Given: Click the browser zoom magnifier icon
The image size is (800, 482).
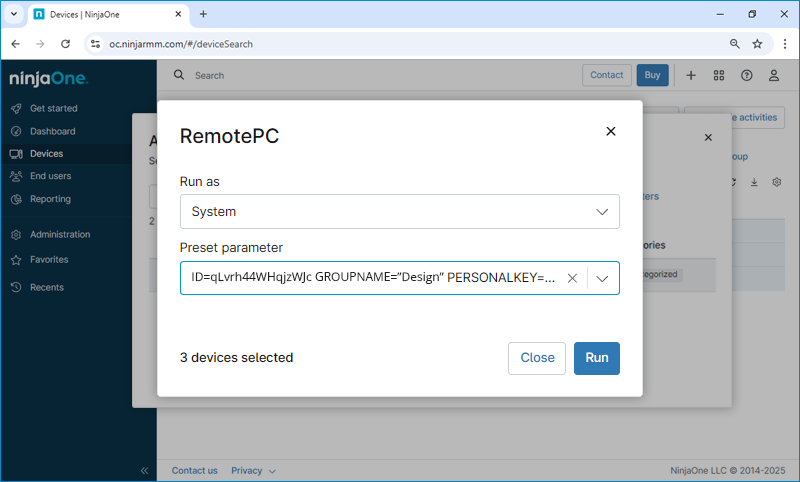Looking at the screenshot, I should (x=735, y=44).
